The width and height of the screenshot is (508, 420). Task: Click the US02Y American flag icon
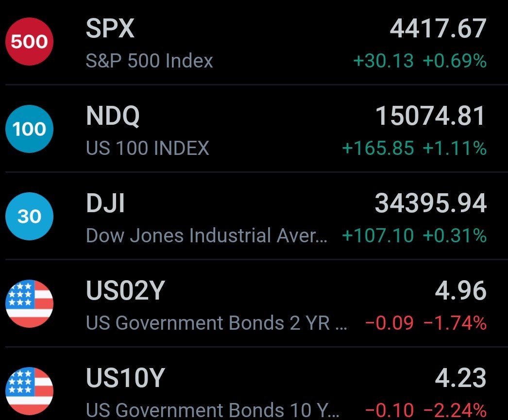pos(29,304)
